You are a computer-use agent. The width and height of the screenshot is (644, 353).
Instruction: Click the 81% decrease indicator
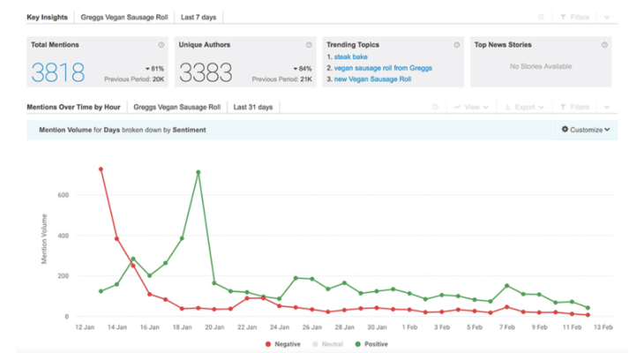[x=154, y=69]
